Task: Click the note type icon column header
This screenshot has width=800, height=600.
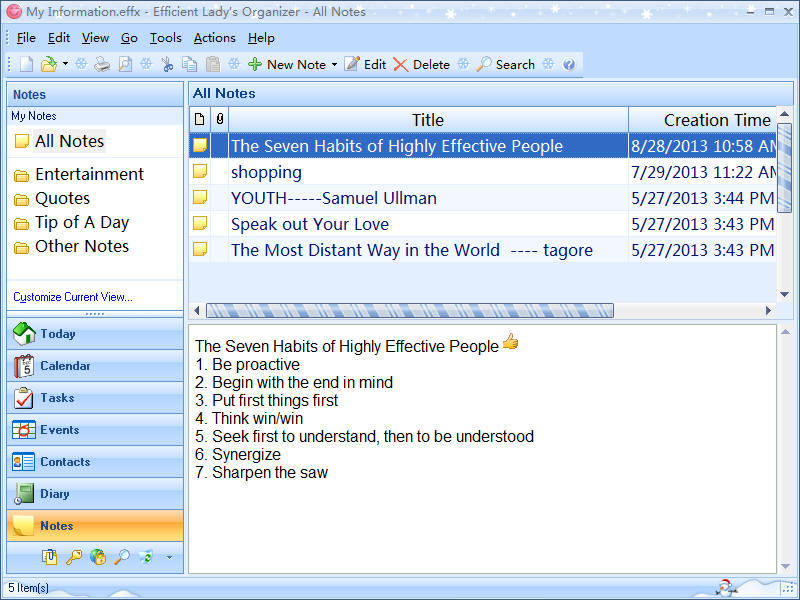Action: pos(199,120)
